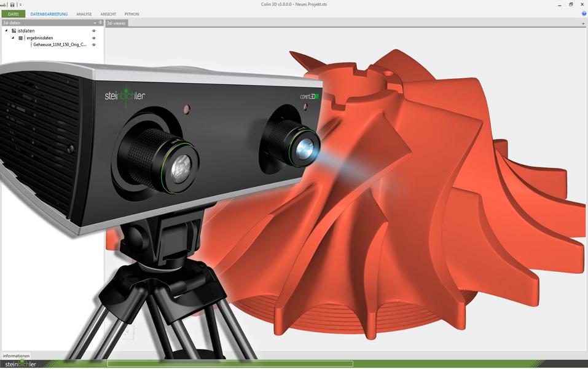Image resolution: width=588 pixels, height=369 pixels.
Task: Select the istdaten tree label
Action: 26,31
